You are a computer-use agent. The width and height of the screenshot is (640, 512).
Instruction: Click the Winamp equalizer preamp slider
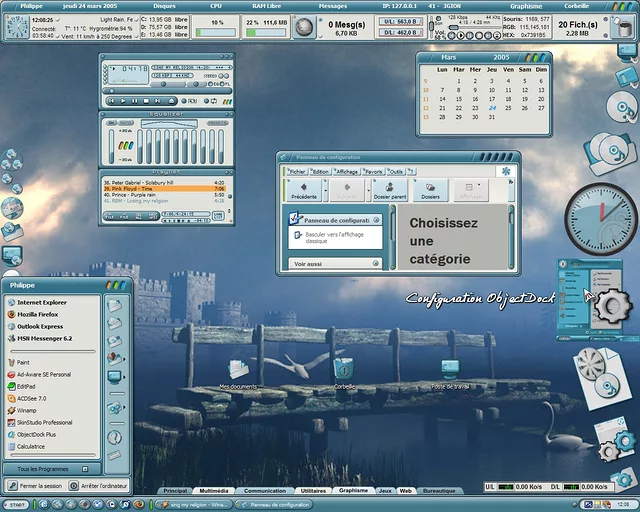tap(109, 147)
